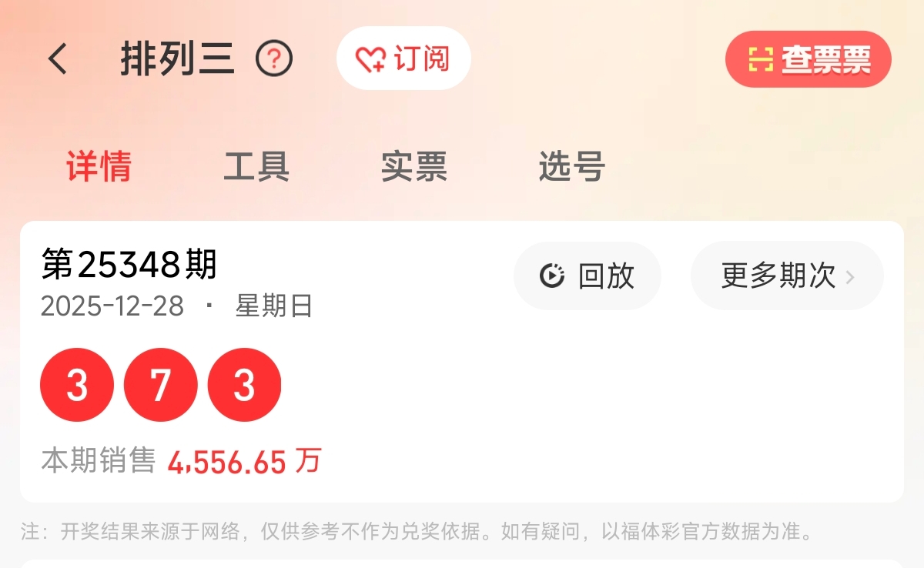Tap the scan icon in 查票票
924x568 pixels.
(x=760, y=59)
